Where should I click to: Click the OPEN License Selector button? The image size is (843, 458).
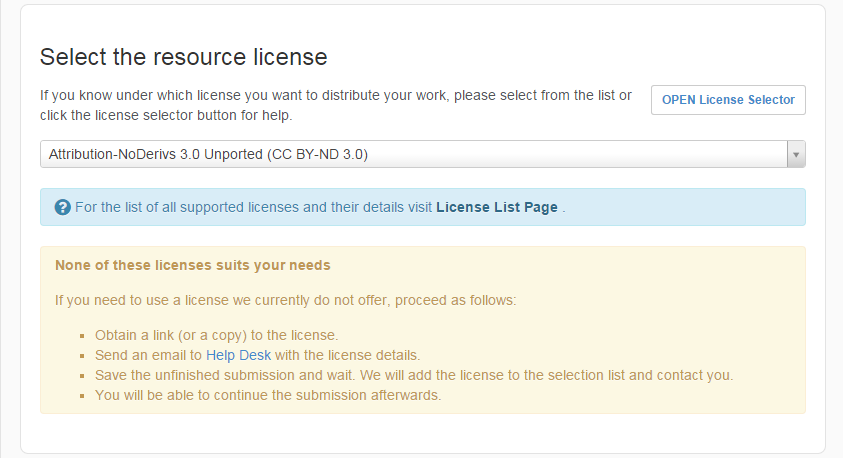pyautogui.click(x=728, y=100)
